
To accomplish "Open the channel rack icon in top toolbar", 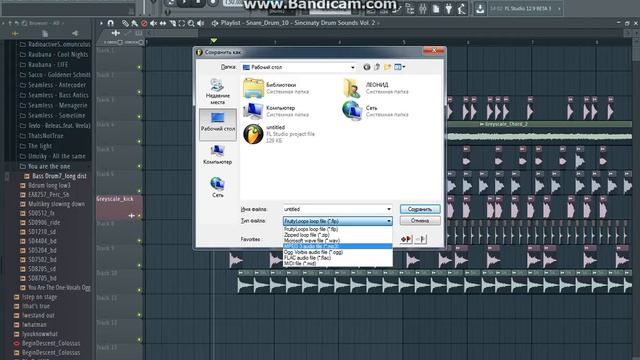I will [x=410, y=8].
